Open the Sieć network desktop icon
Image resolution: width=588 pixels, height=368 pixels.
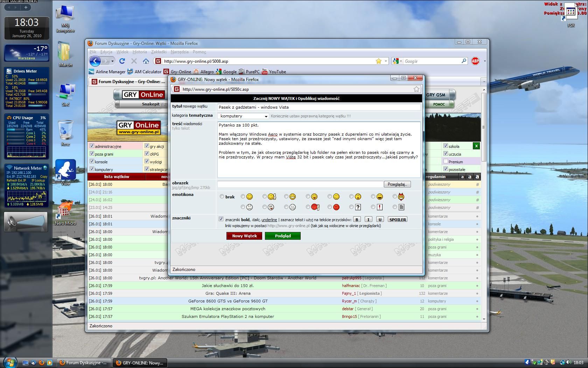(x=65, y=95)
